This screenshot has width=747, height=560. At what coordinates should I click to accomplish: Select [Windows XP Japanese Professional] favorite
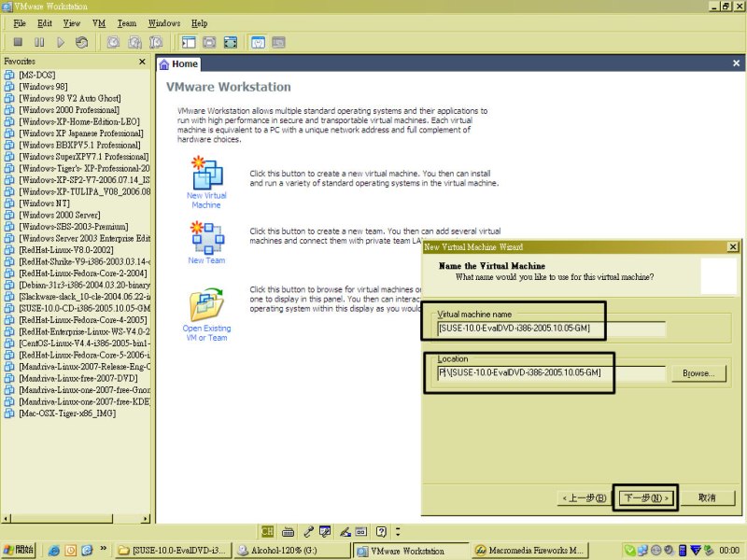(81, 133)
